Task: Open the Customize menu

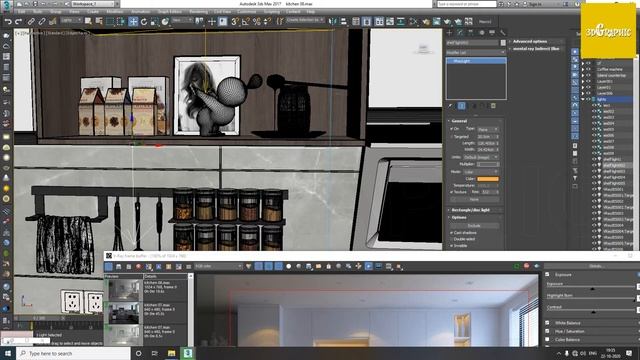Action: [x=247, y=12]
